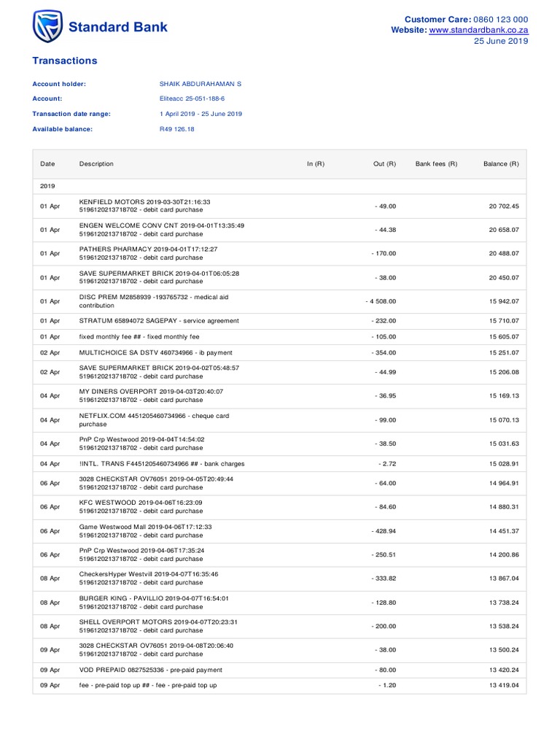This screenshot has width=560, height=747.
Task: Select the KFC WESTWOOD transaction description
Action: coord(141,507)
